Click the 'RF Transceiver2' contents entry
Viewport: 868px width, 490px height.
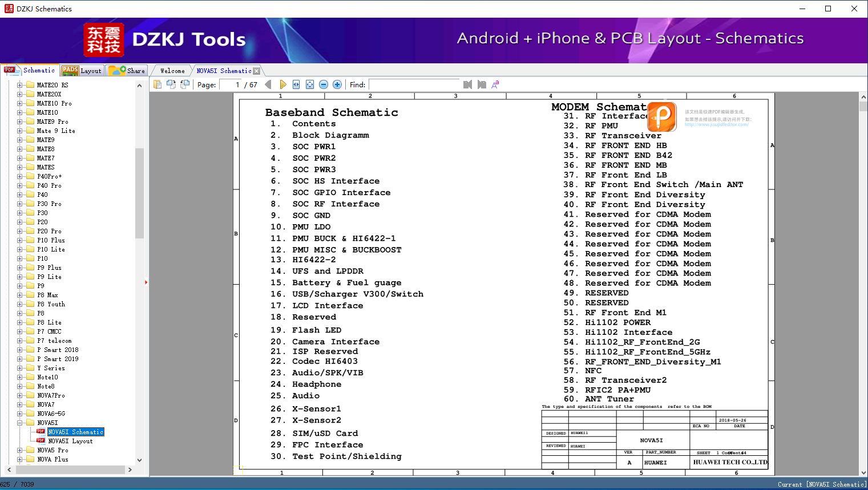click(625, 380)
